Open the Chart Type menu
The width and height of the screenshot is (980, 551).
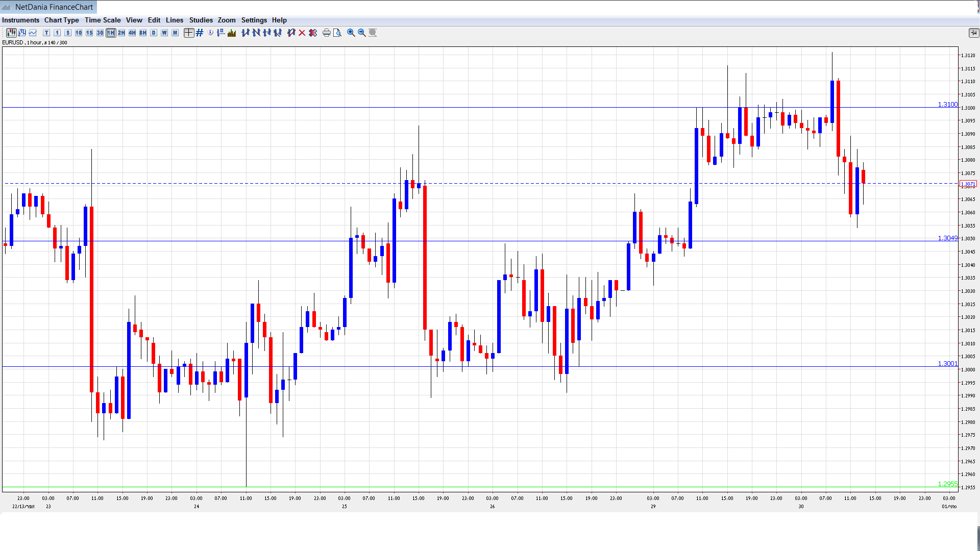click(61, 20)
